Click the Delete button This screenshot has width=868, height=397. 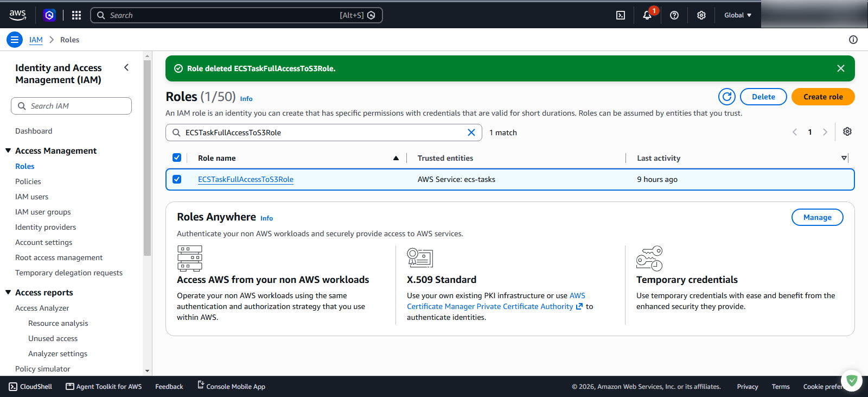(763, 97)
